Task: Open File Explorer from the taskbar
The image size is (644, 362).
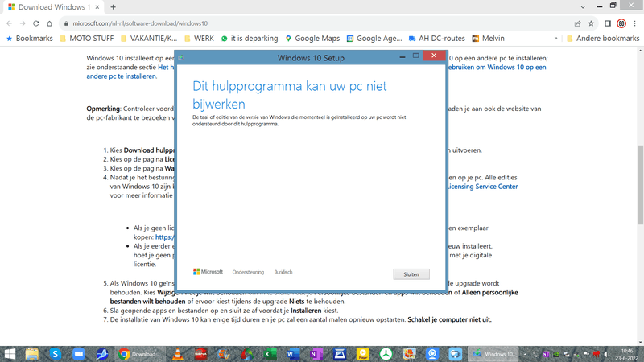Action: point(32,354)
